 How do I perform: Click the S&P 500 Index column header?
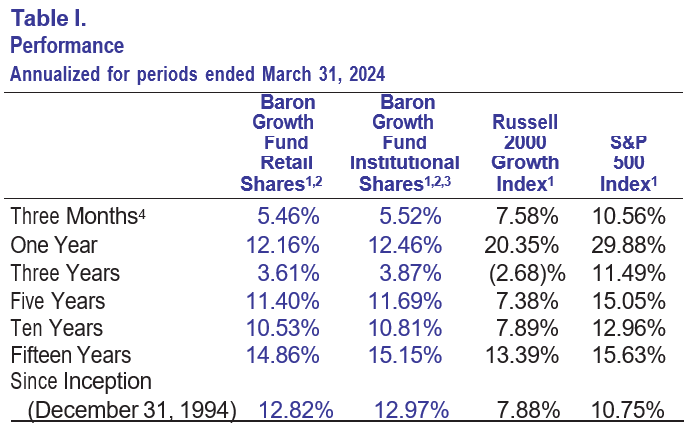pos(626,163)
